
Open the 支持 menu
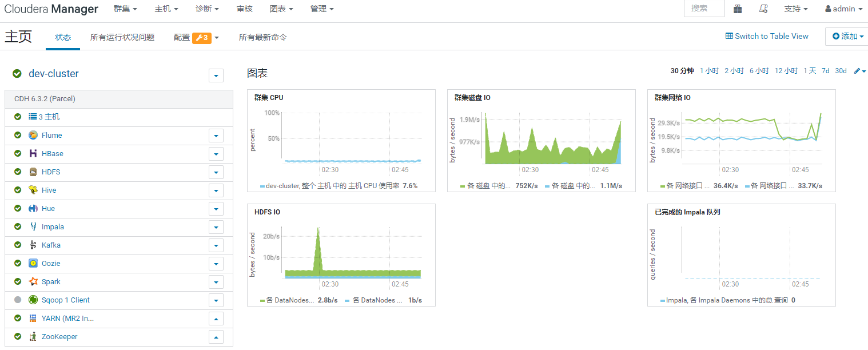(796, 9)
